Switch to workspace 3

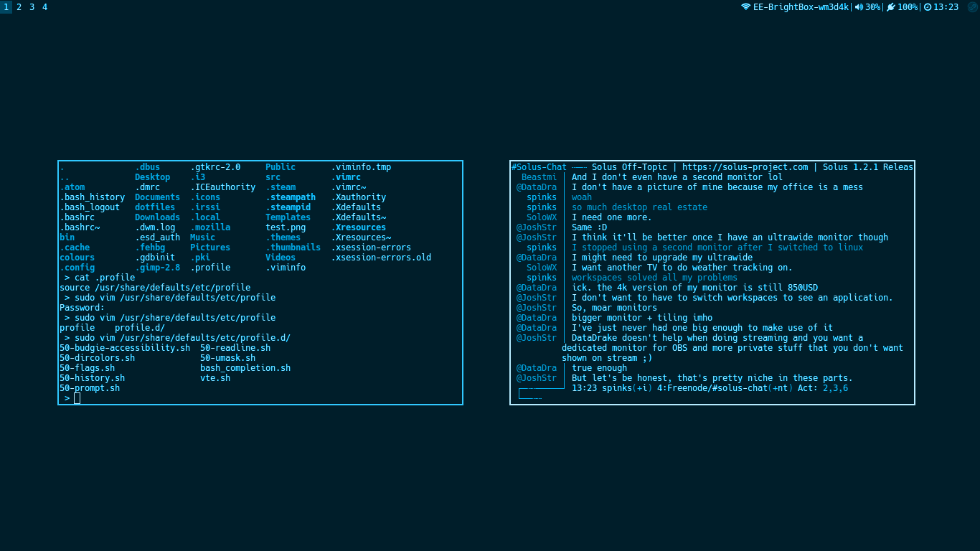pos(32,6)
